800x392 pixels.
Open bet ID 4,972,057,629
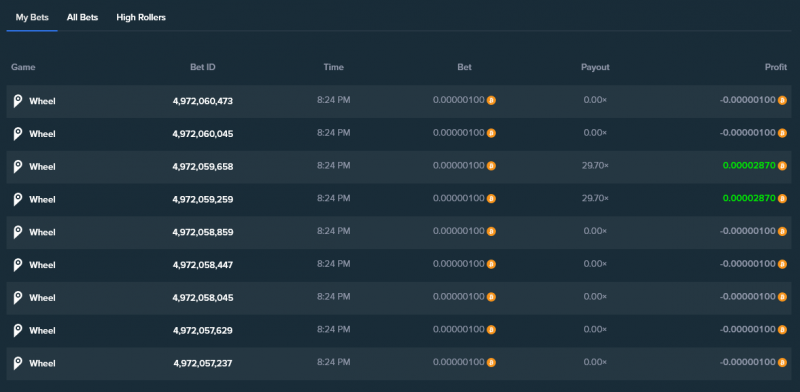pyautogui.click(x=203, y=330)
